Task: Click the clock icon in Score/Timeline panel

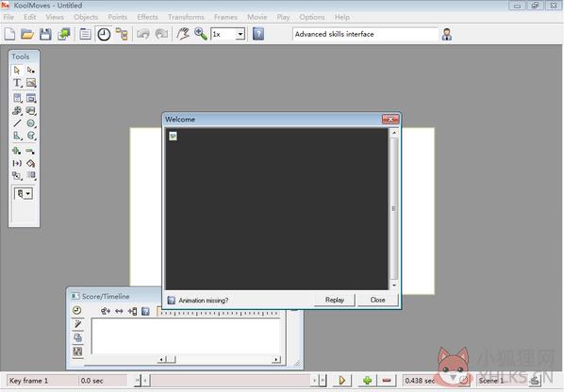Action: click(77, 310)
